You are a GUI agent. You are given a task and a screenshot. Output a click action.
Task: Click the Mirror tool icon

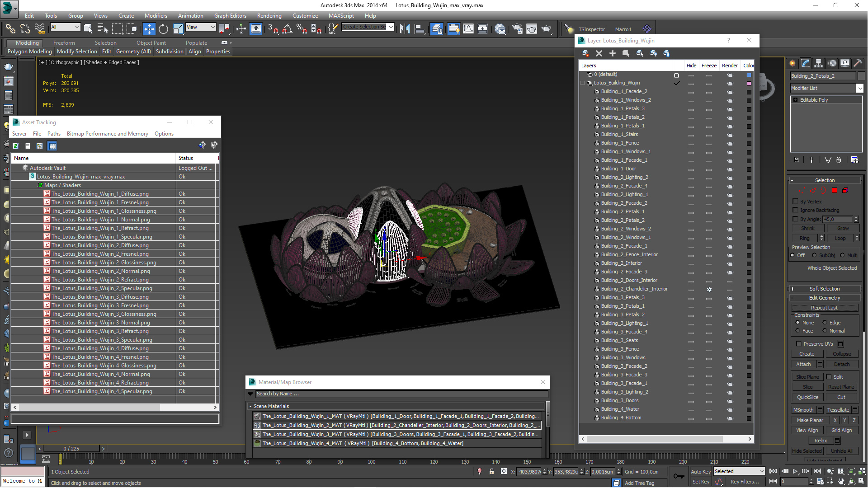(x=405, y=29)
